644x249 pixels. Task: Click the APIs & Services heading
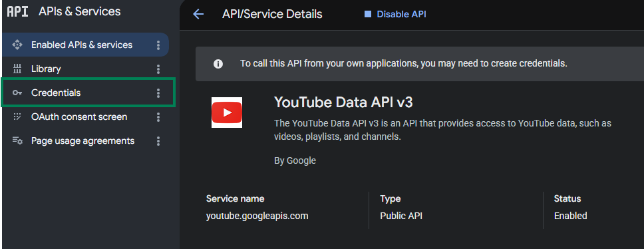(x=80, y=11)
